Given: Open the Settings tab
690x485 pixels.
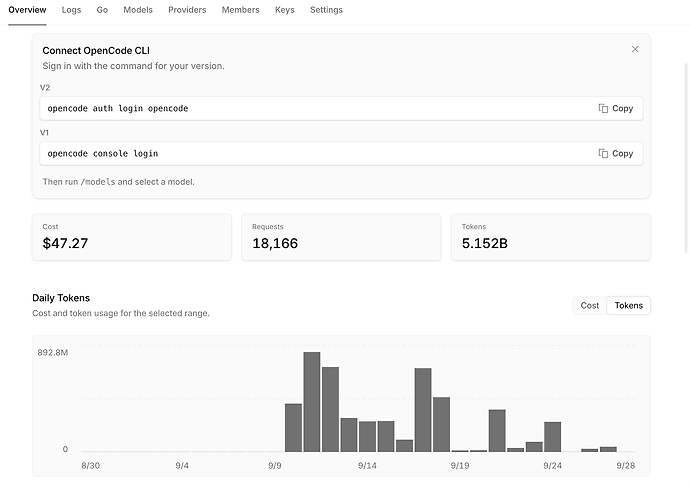Looking at the screenshot, I should 326,10.
